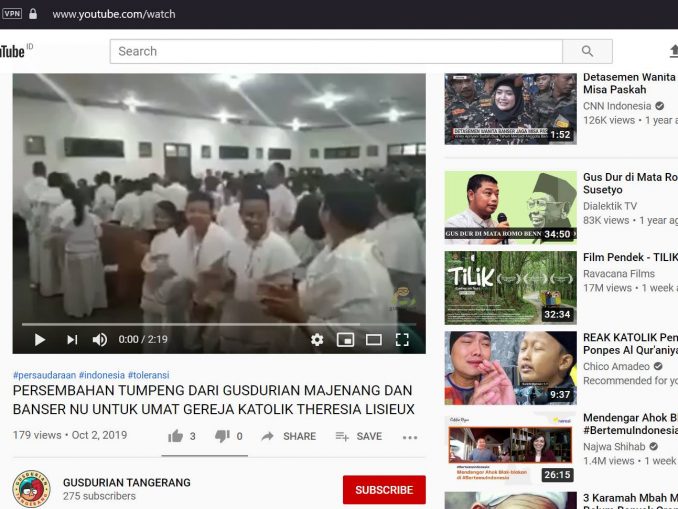
Task: Mute the video with the speaker icon
Action: click(x=100, y=340)
